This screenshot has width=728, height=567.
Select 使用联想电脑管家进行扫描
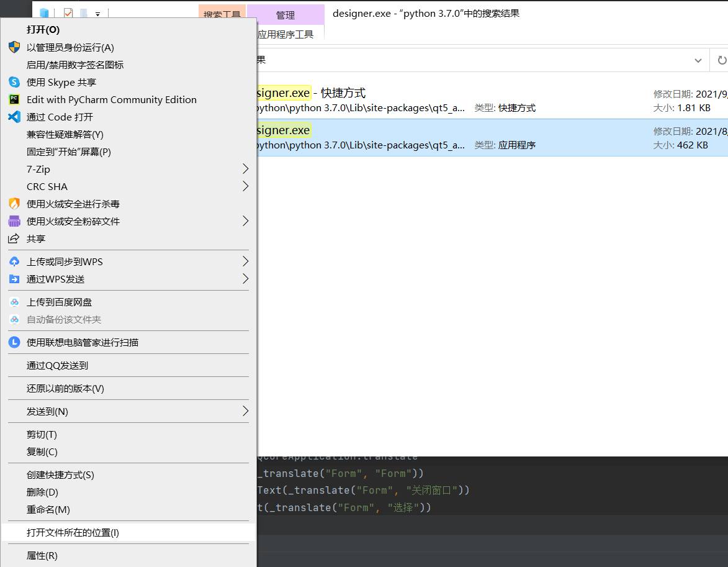click(x=129, y=343)
